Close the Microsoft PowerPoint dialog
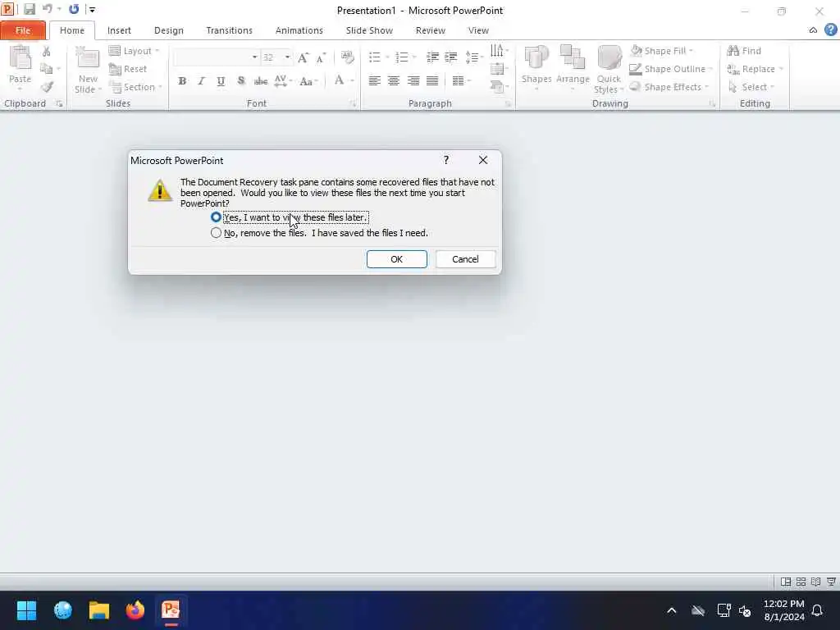This screenshot has height=630, width=840. [482, 160]
